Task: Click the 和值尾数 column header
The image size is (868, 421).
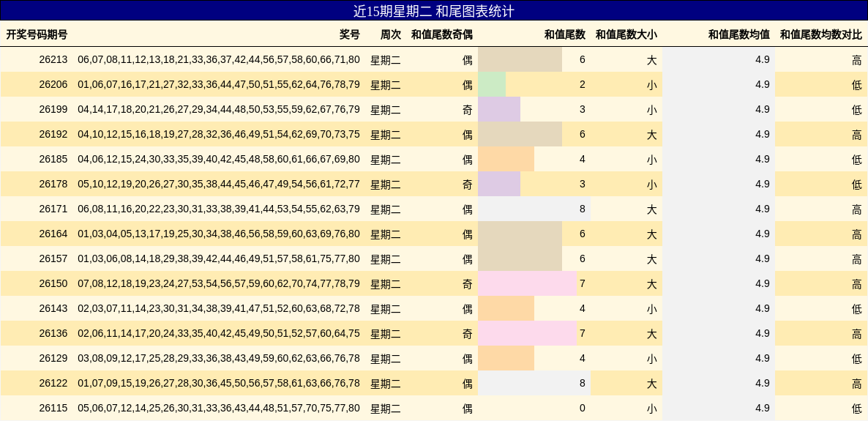Action: point(565,34)
